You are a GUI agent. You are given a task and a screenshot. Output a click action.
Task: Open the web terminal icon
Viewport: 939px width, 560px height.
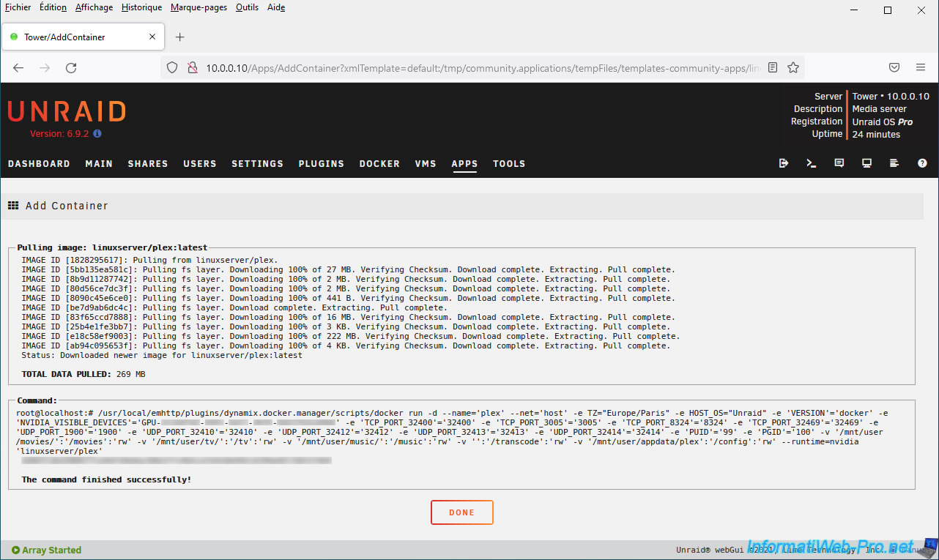tap(812, 164)
